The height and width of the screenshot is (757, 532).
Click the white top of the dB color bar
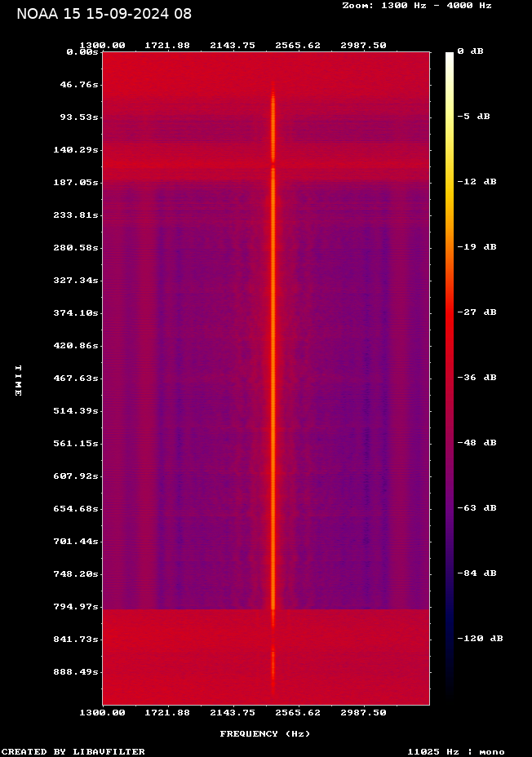point(449,55)
